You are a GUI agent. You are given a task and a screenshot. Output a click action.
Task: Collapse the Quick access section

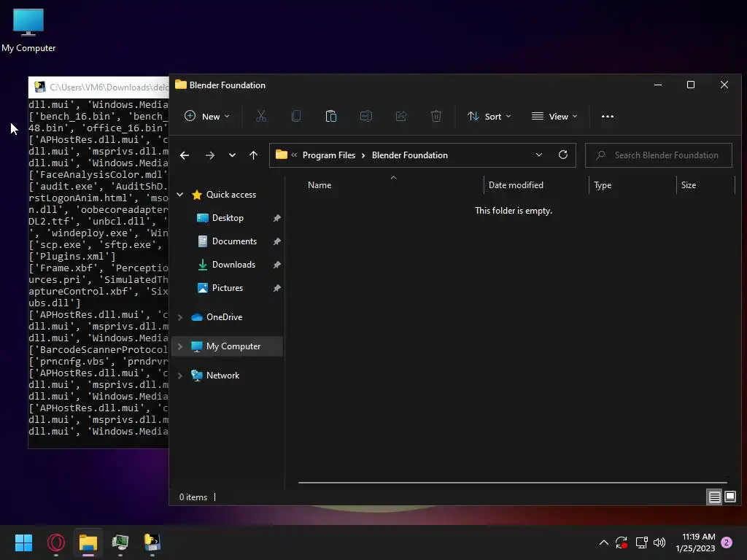[x=180, y=194]
